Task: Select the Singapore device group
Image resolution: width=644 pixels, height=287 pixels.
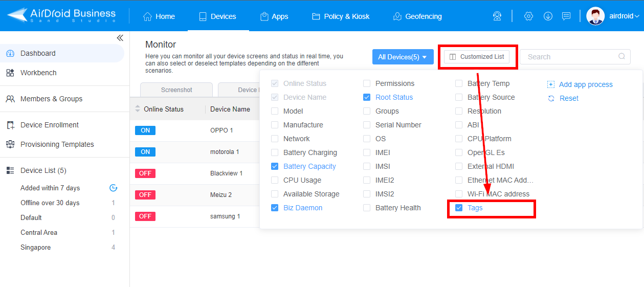Action: tap(36, 247)
